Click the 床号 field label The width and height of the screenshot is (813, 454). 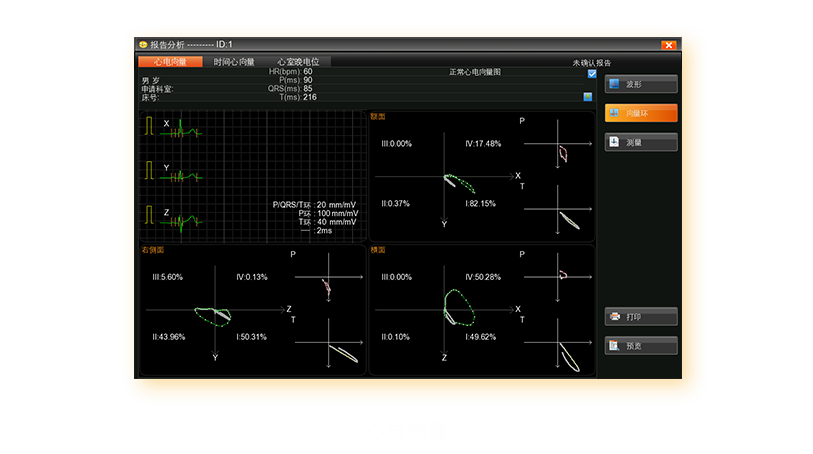150,97
